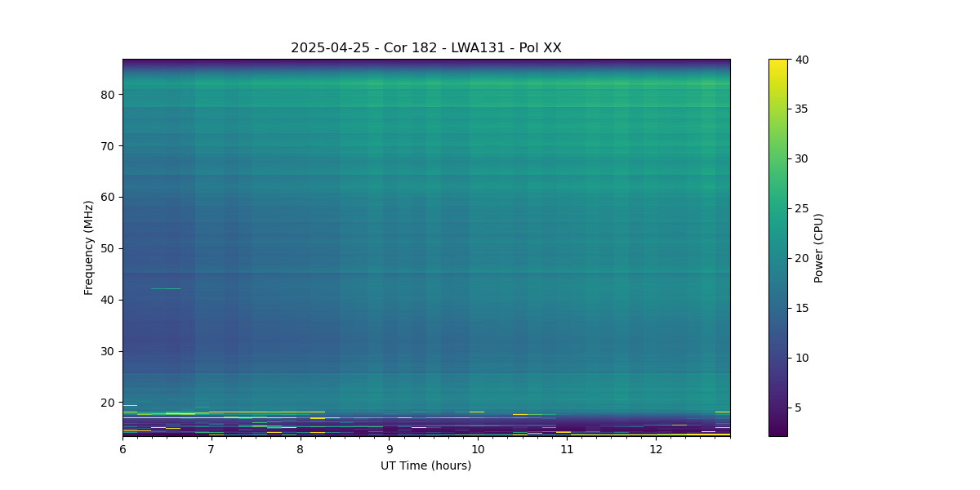Click the 60 tick label on frequency axis
Screen dimensions: 980x490
coord(106,197)
